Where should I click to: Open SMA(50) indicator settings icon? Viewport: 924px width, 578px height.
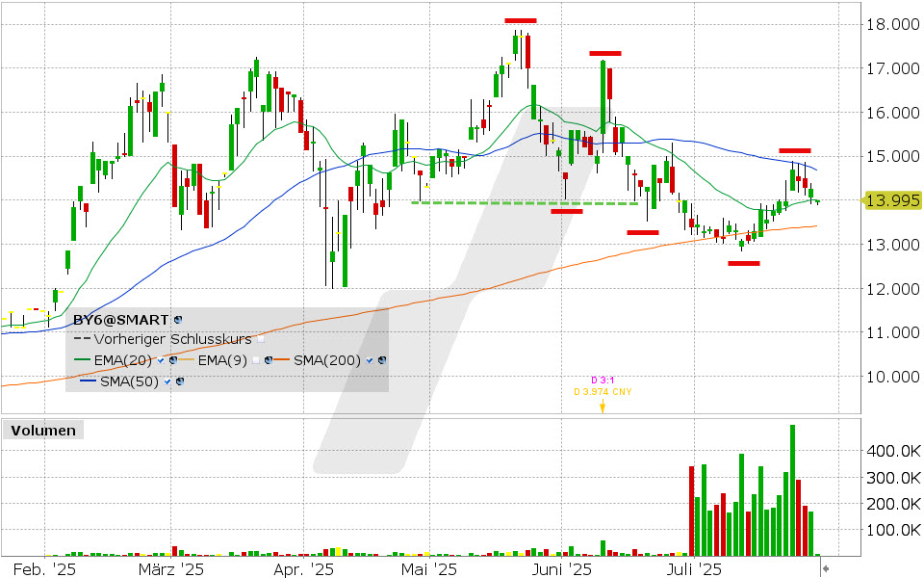(x=180, y=381)
